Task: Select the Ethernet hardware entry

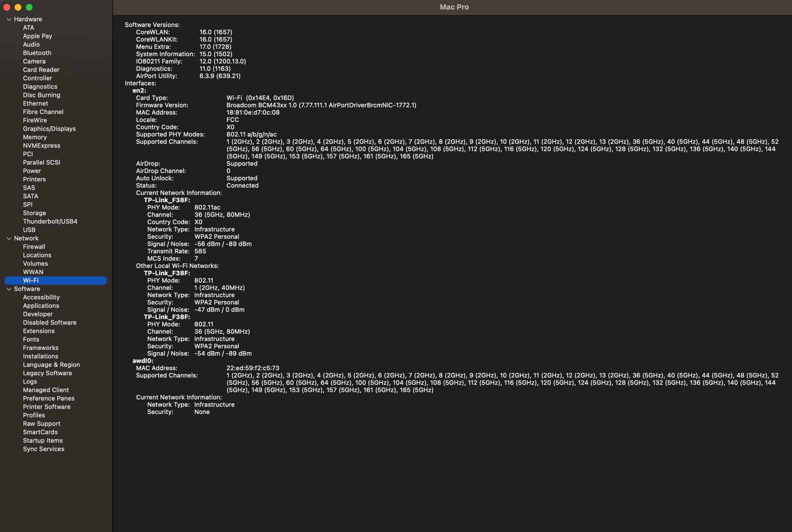Action: pos(35,103)
